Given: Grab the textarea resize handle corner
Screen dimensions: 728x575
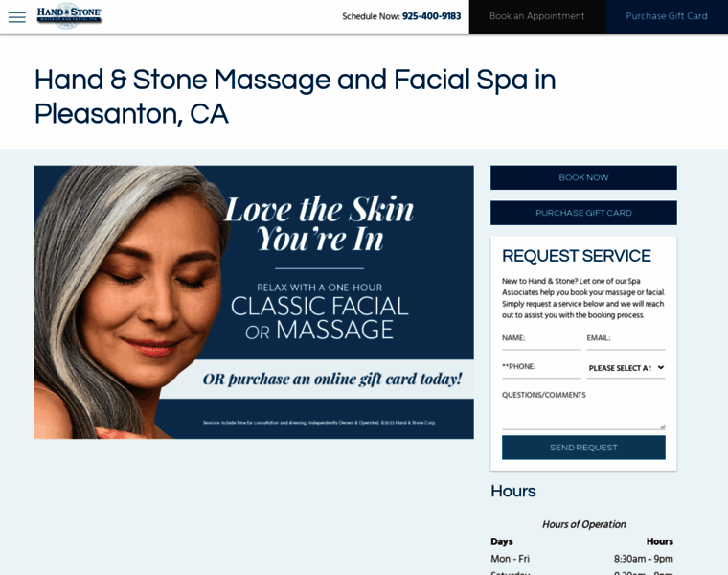Looking at the screenshot, I should click(x=663, y=426).
